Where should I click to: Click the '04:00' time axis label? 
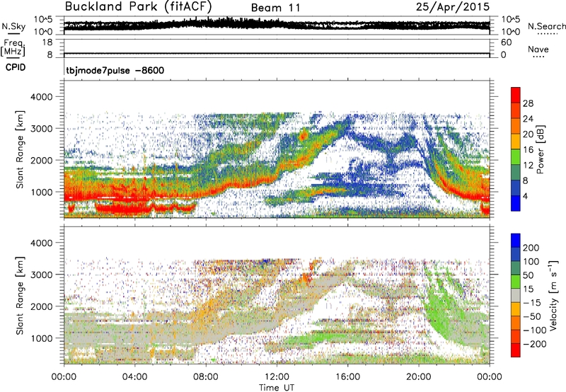pos(134,377)
